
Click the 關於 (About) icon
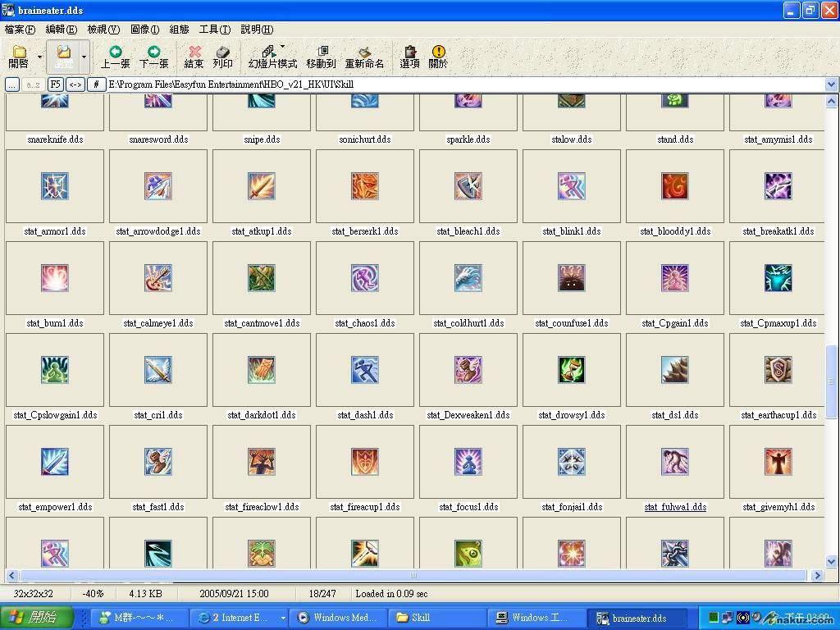[438, 56]
